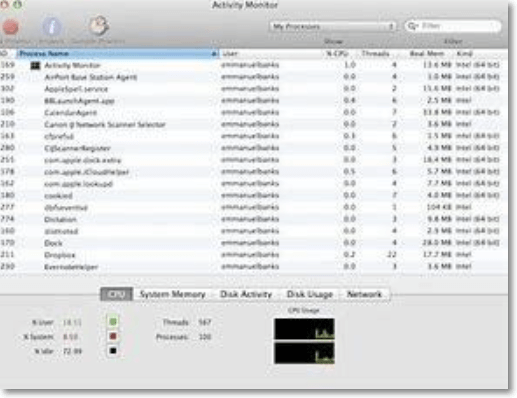Toggle the sort arrow on the Process Name header
517x398 pixels.
pos(214,54)
